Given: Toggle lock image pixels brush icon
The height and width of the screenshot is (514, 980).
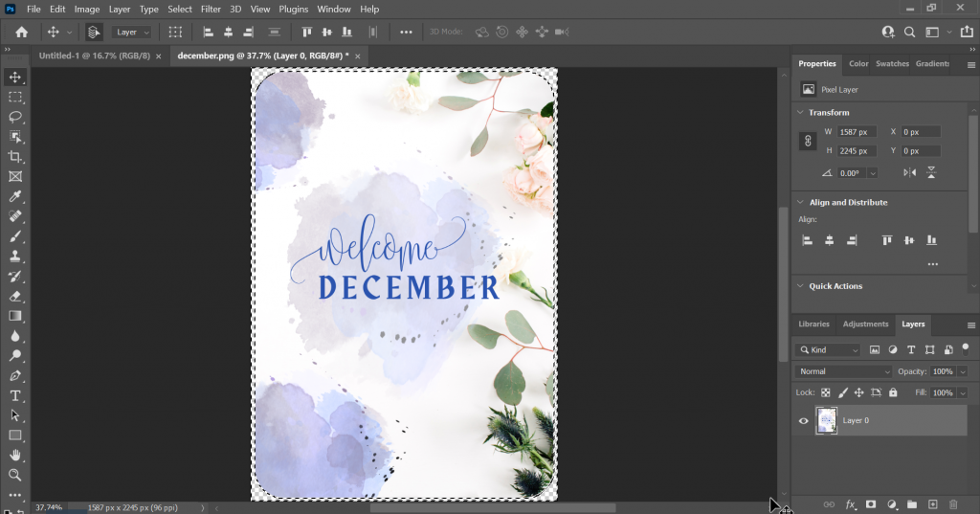Looking at the screenshot, I should [x=842, y=392].
